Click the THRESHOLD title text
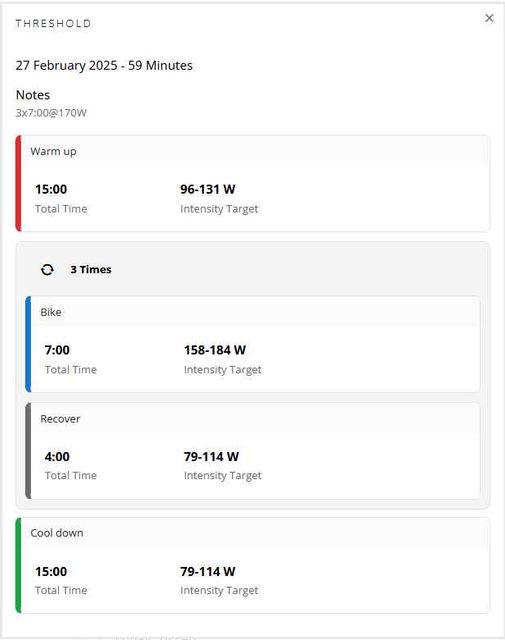This screenshot has width=505, height=640. point(53,24)
